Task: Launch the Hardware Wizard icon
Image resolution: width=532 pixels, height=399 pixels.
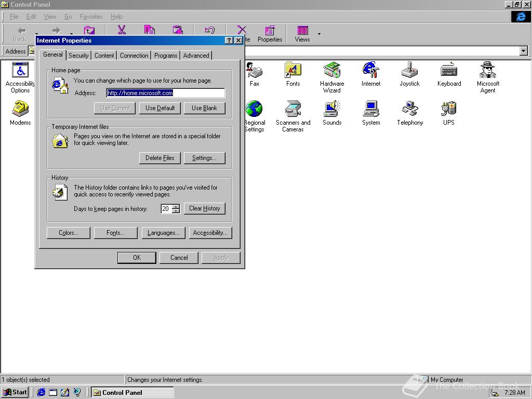Action: [332, 77]
